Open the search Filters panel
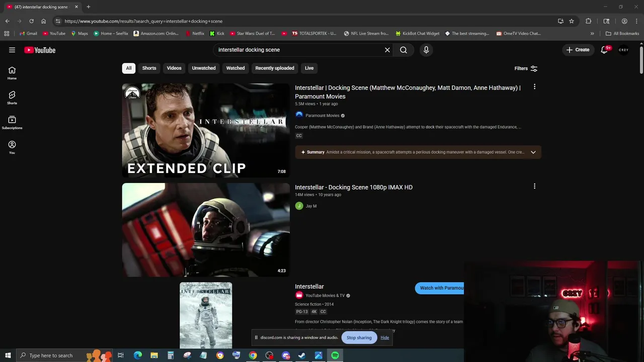 pyautogui.click(x=526, y=68)
